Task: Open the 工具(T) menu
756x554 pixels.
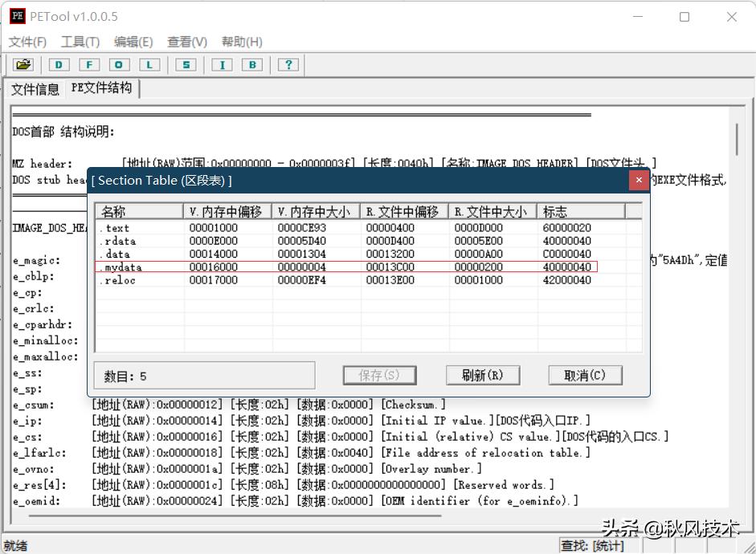Action: point(80,42)
